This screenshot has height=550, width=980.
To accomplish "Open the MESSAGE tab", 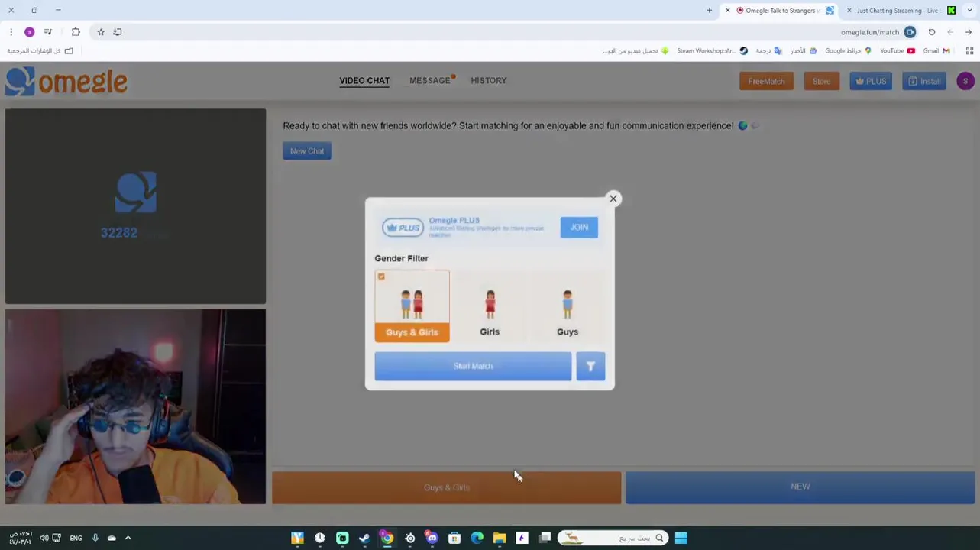I will click(x=430, y=80).
